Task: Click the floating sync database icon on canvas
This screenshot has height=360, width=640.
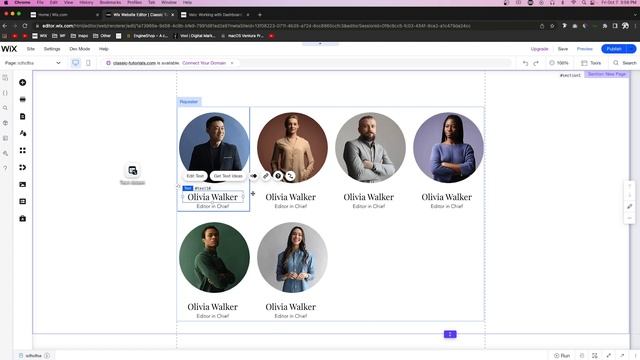Action: [x=132, y=171]
